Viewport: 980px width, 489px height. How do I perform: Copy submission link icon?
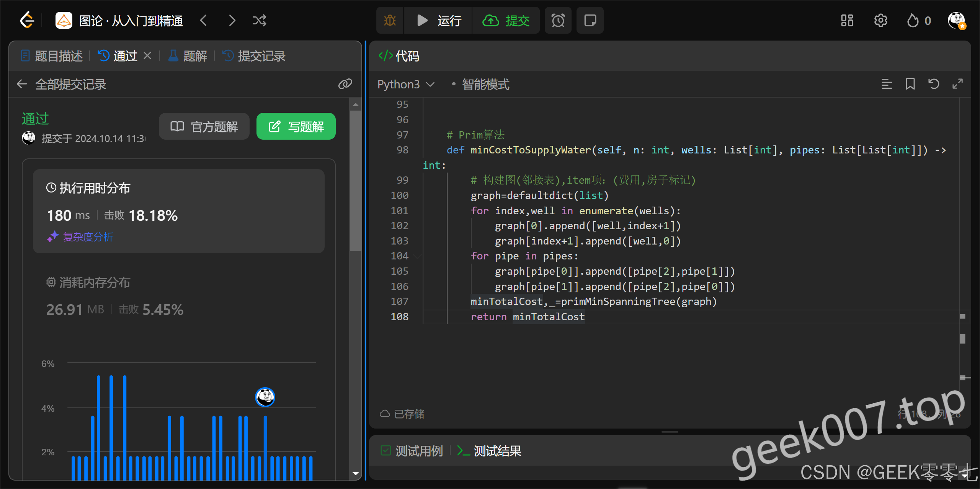point(345,84)
